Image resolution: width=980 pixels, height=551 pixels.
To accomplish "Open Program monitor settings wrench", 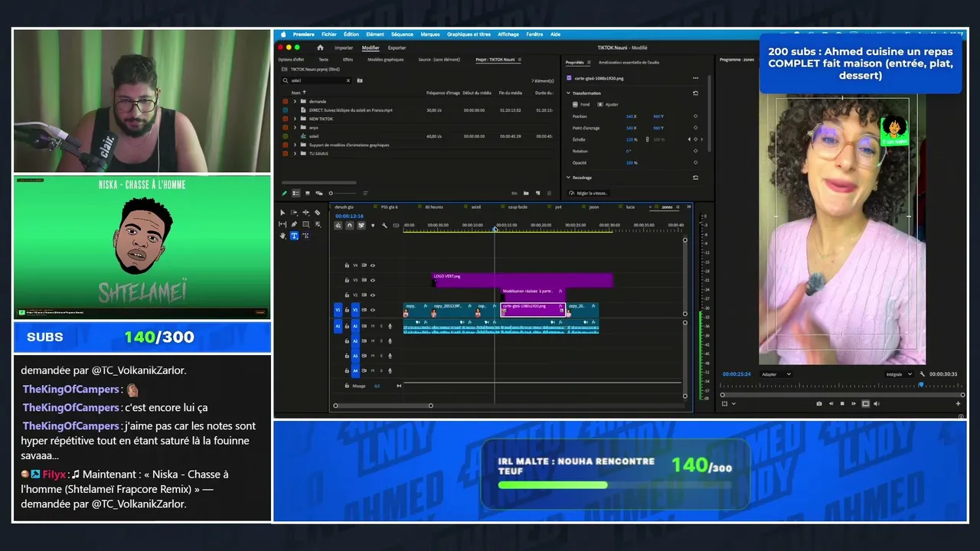I will [x=923, y=374].
